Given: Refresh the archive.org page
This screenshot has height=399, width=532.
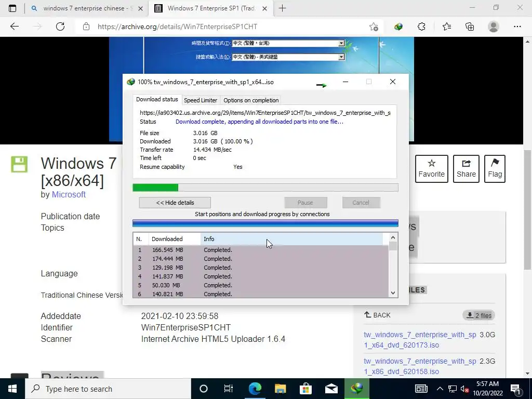Looking at the screenshot, I should click(x=60, y=26).
